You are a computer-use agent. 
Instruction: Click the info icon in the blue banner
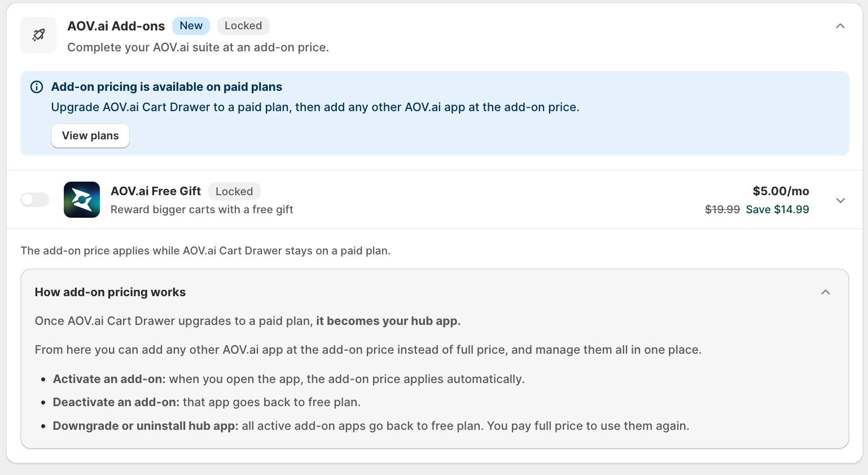point(37,87)
